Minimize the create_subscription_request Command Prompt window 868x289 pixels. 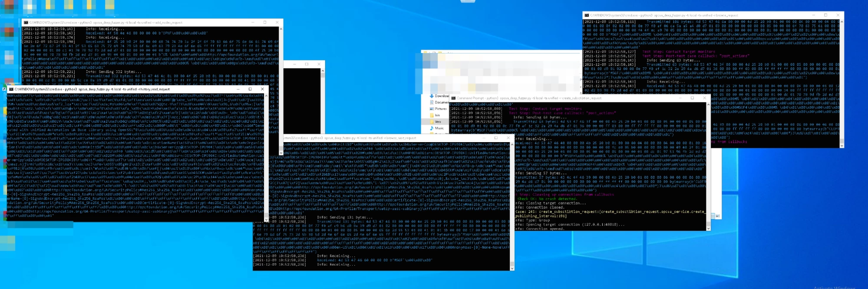[680, 98]
